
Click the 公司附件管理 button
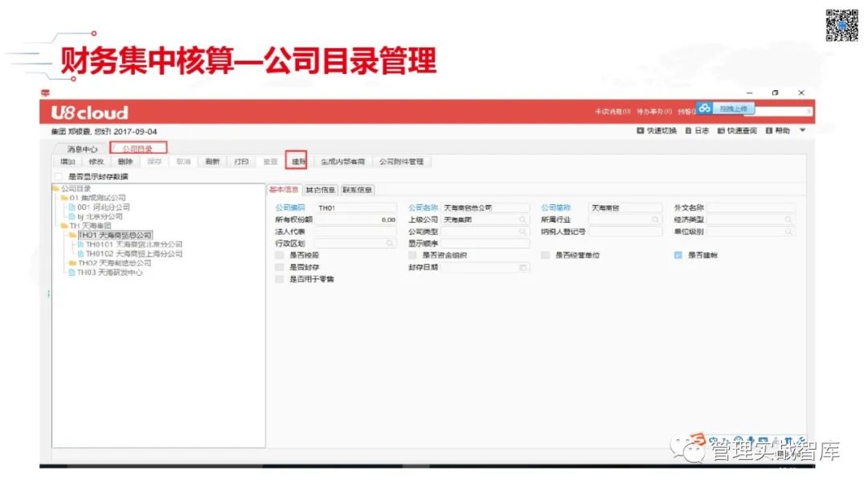click(x=401, y=162)
